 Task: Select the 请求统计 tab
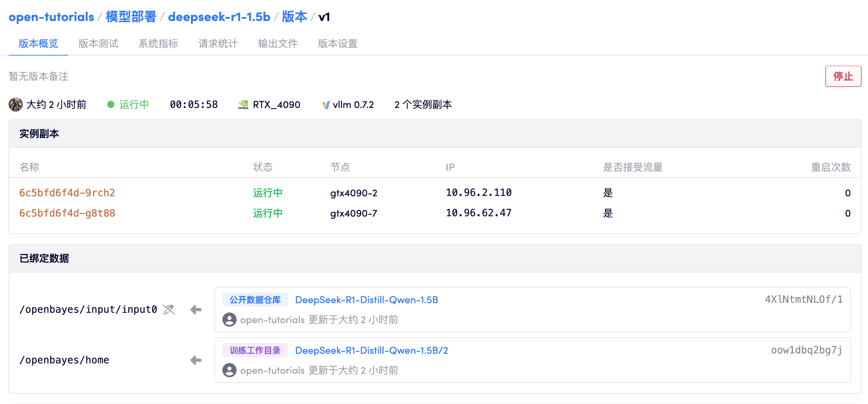[x=218, y=43]
